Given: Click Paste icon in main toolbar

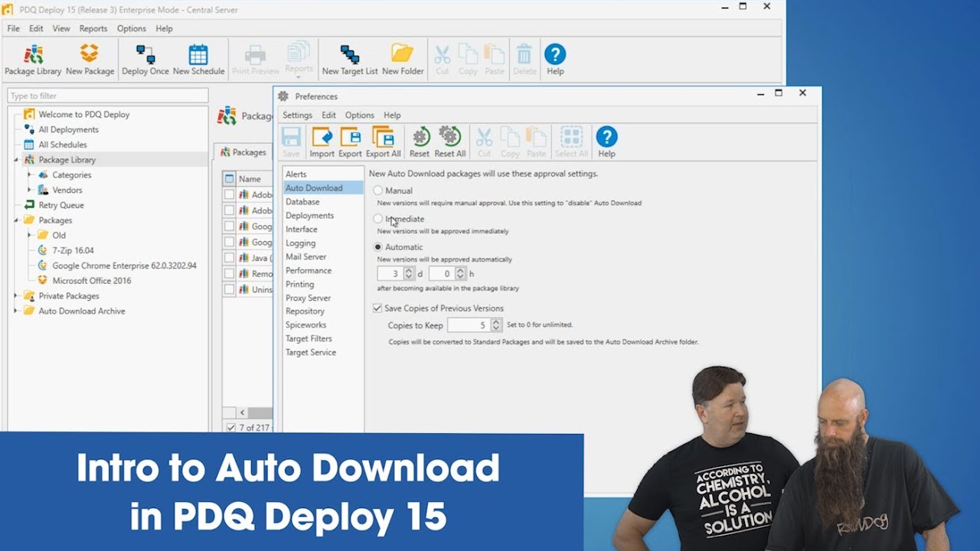Looking at the screenshot, I should pyautogui.click(x=495, y=60).
